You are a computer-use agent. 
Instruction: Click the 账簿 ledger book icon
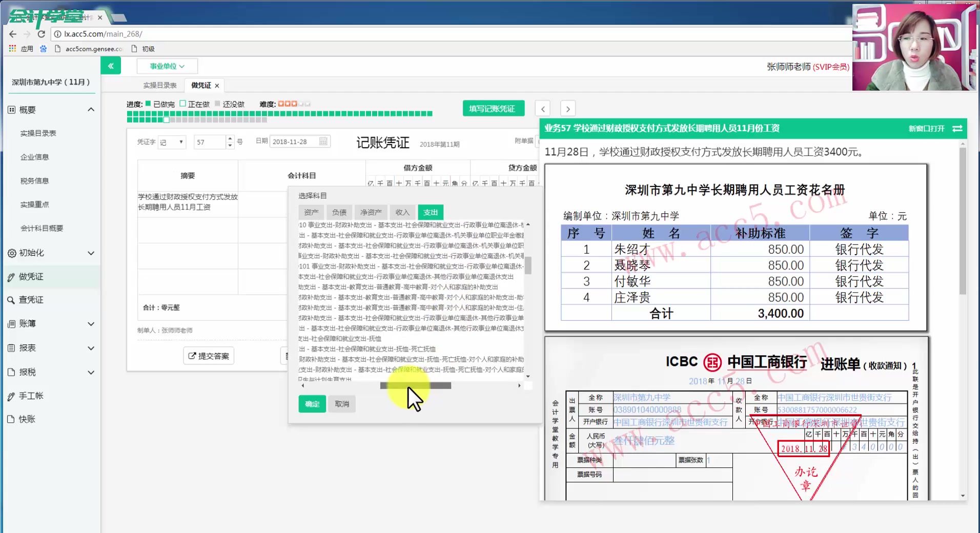coord(11,323)
